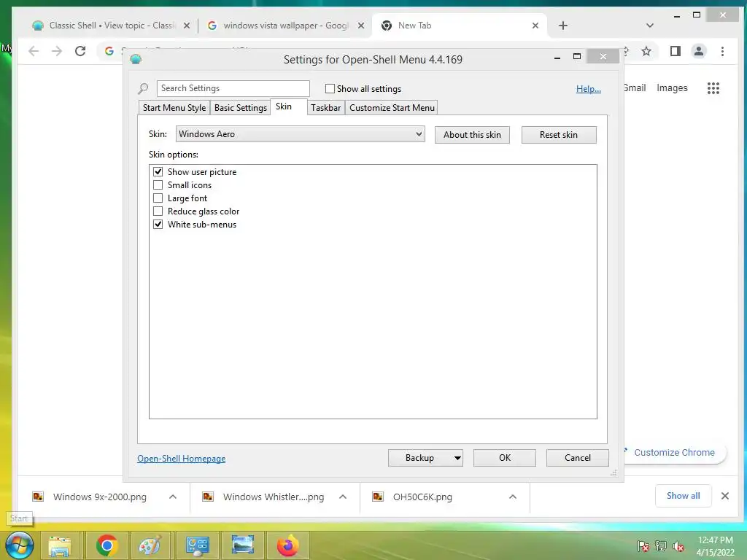Click the Open-Shell shell icon in title bar
This screenshot has width=747, height=560.
[136, 60]
